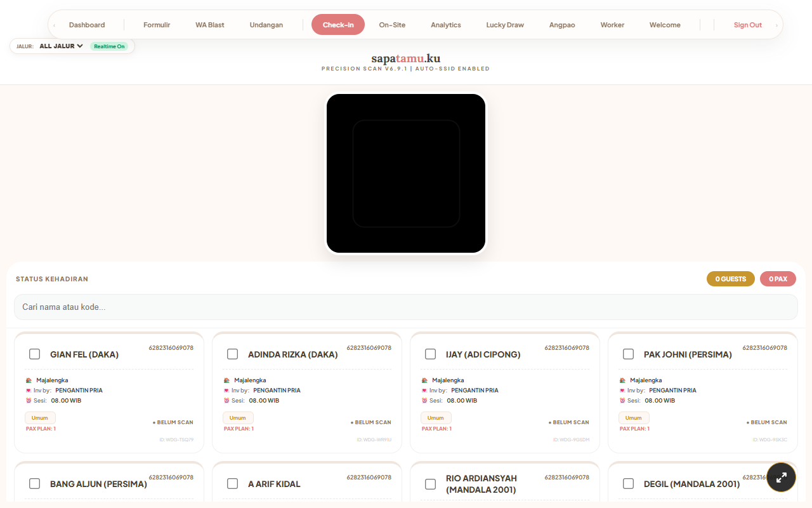
Task: Click PAX PLAN: 1 on ADINDA RIZKA card
Action: click(239, 429)
